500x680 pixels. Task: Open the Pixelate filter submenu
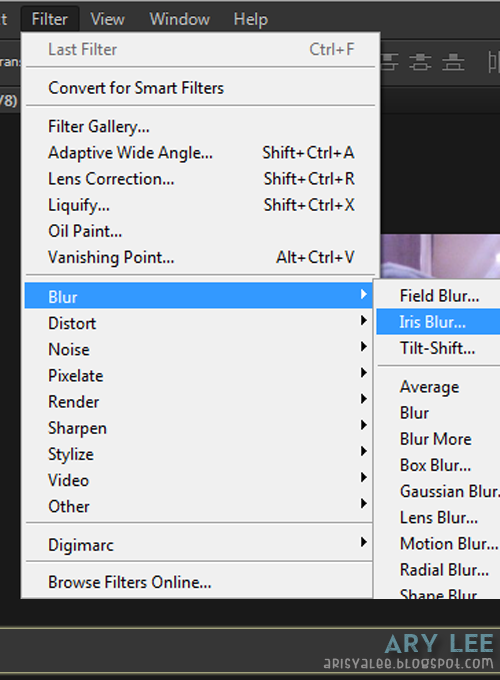(x=199, y=375)
